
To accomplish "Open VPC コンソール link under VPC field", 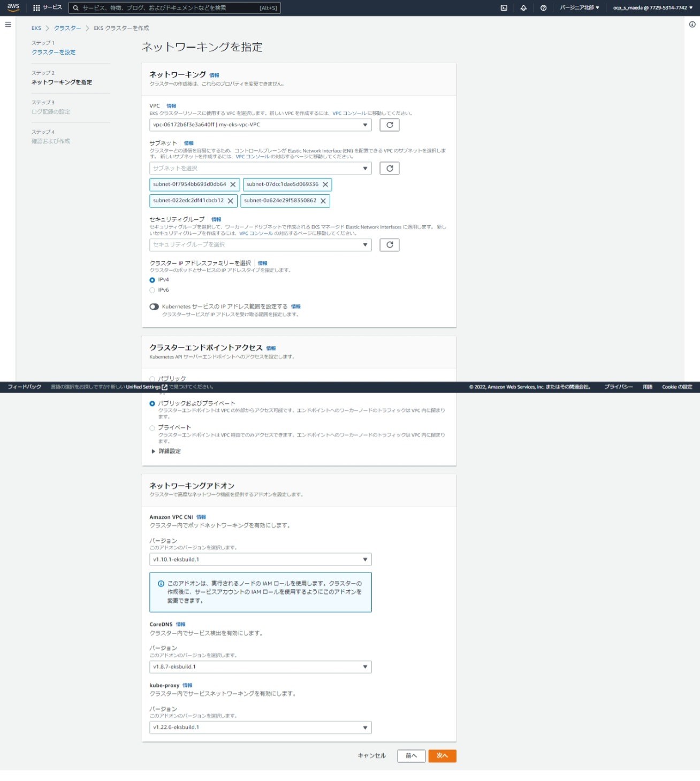I will pyautogui.click(x=349, y=113).
